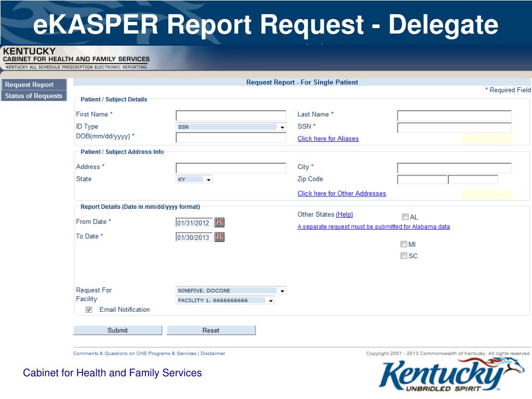The image size is (532, 399).
Task: Focus the Last Name input field
Action: tap(454, 116)
